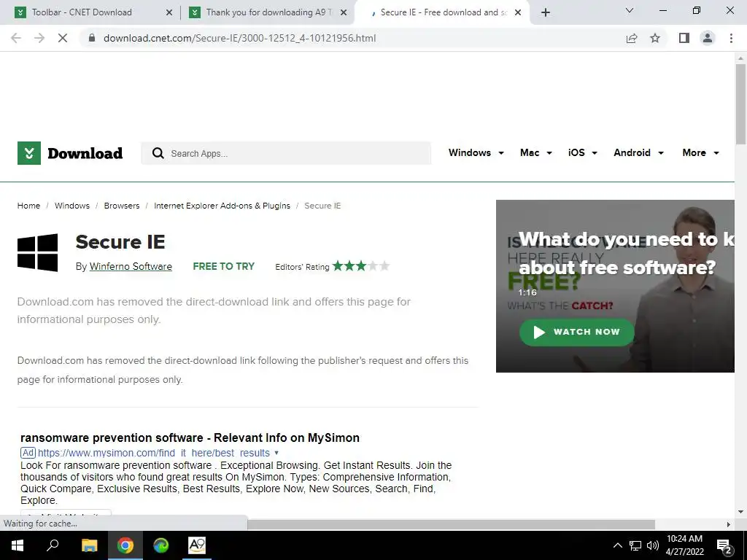Click the padlock site info icon
The width and height of the screenshot is (747, 560).
coord(92,38)
